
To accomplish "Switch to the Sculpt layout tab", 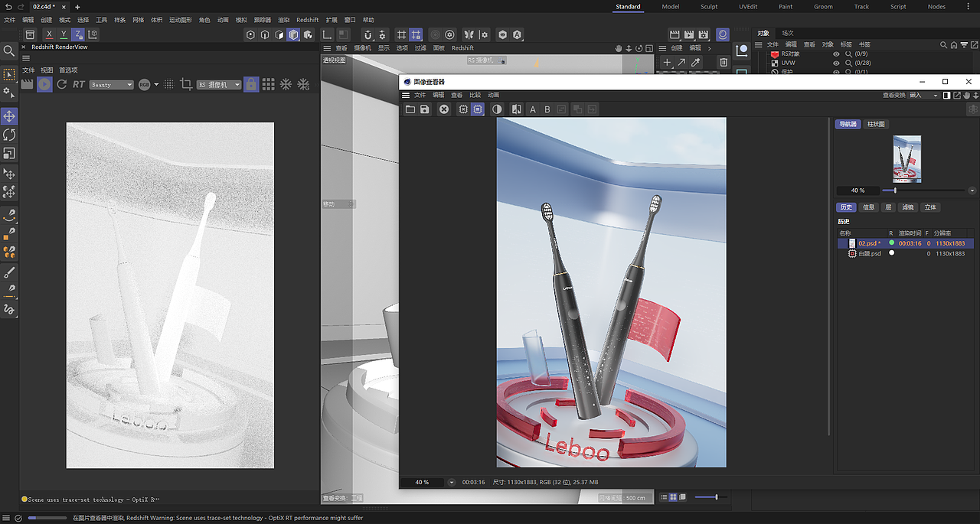I will [709, 6].
